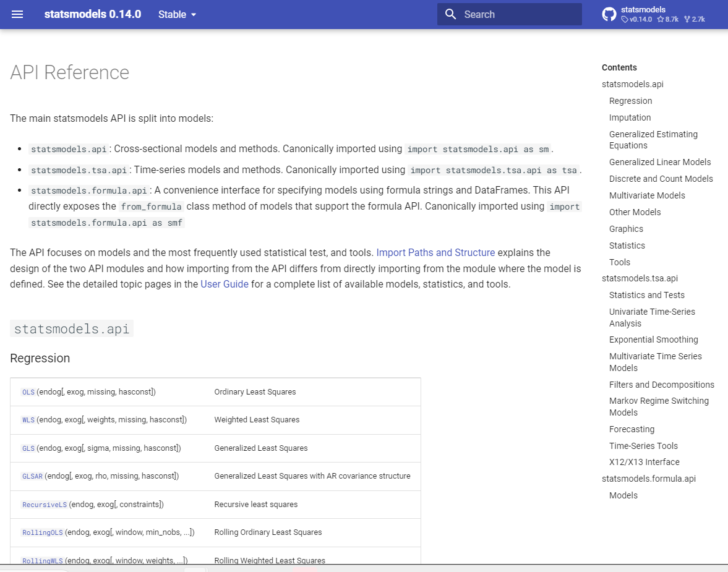Jump to Tools in Contents
The image size is (728, 572).
(619, 262)
